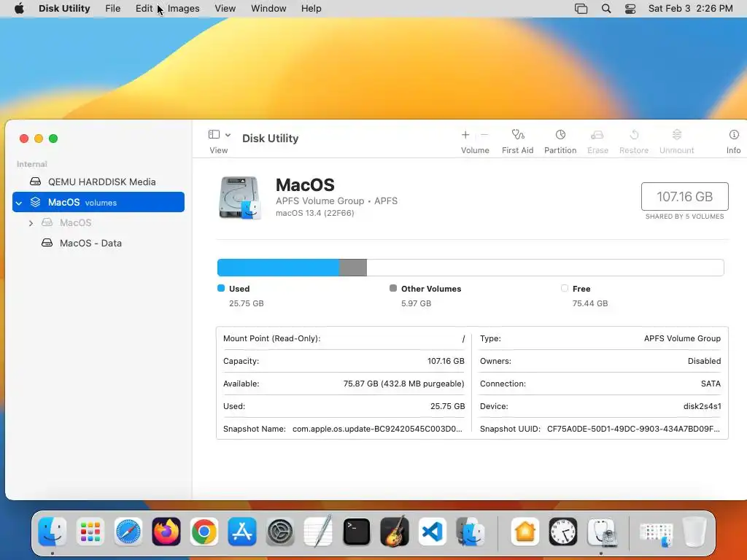Click the 75.87 GB available value
747x560 pixels.
click(403, 384)
